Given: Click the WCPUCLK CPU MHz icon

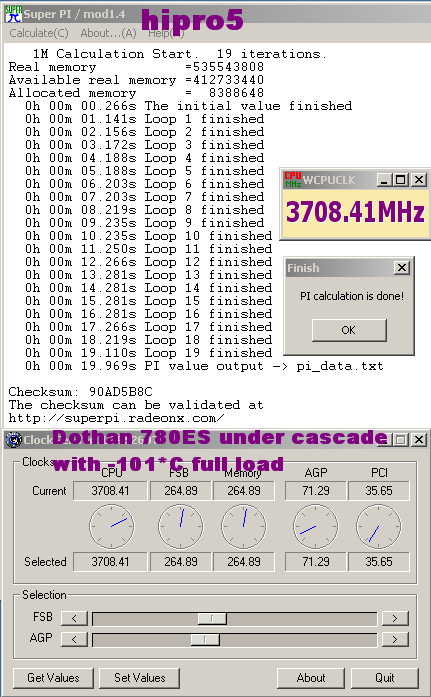Looking at the screenshot, I should click(x=293, y=180).
